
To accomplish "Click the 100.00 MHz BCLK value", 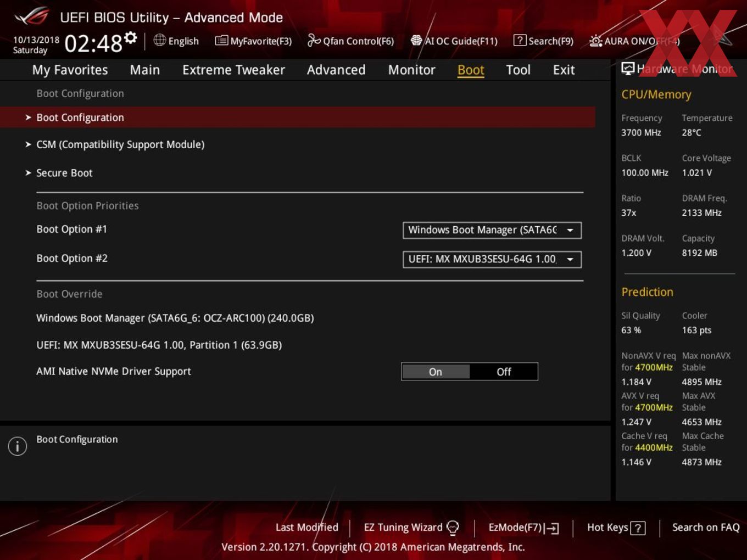I will (645, 172).
